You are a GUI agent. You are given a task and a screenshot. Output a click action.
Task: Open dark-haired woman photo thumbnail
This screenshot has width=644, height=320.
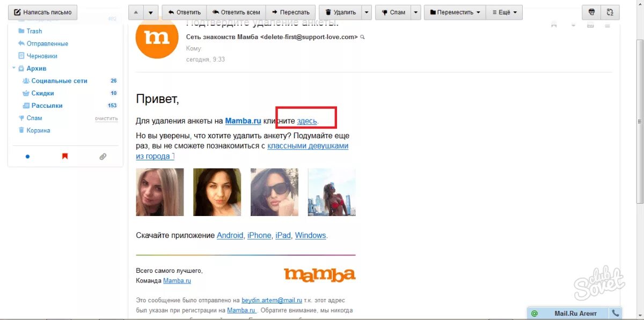[217, 192]
